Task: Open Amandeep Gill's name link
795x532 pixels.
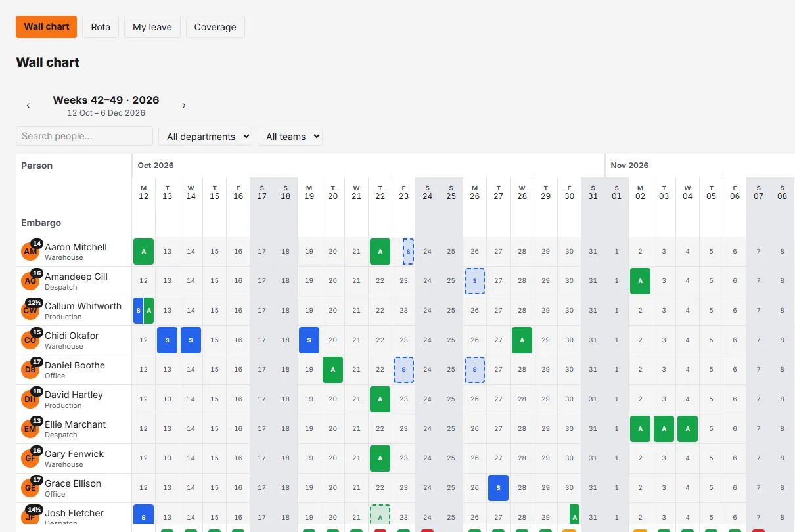Action: pos(76,277)
